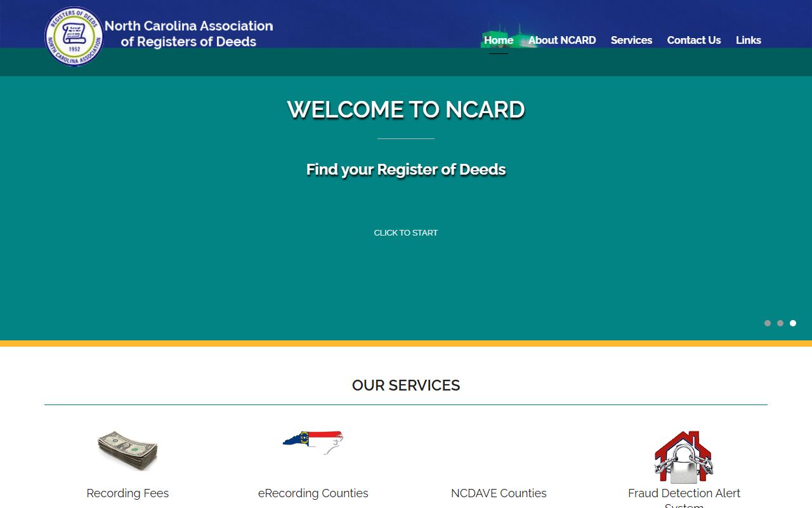
Task: Open the Contact Us page
Action: (694, 40)
